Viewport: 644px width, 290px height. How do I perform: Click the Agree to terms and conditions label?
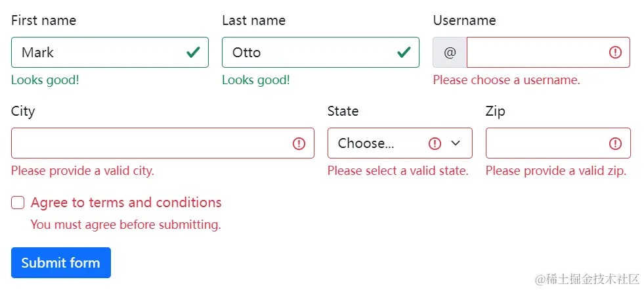[126, 203]
